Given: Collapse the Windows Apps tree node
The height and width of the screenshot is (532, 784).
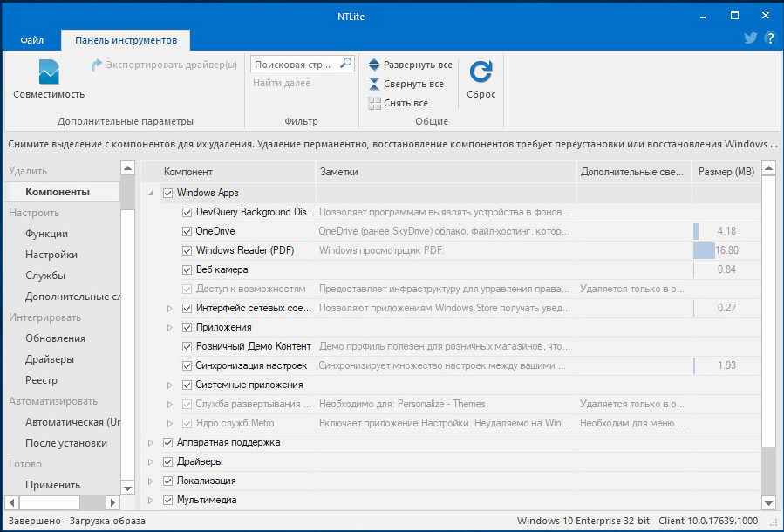Looking at the screenshot, I should (x=151, y=193).
